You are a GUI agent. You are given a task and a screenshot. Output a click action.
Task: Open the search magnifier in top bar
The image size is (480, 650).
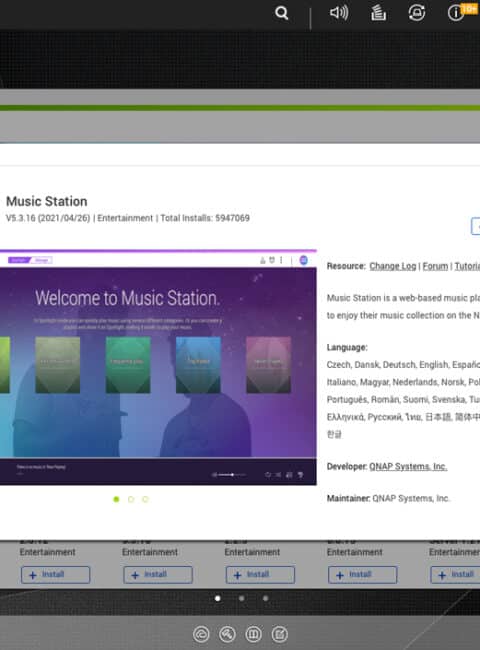click(x=281, y=13)
